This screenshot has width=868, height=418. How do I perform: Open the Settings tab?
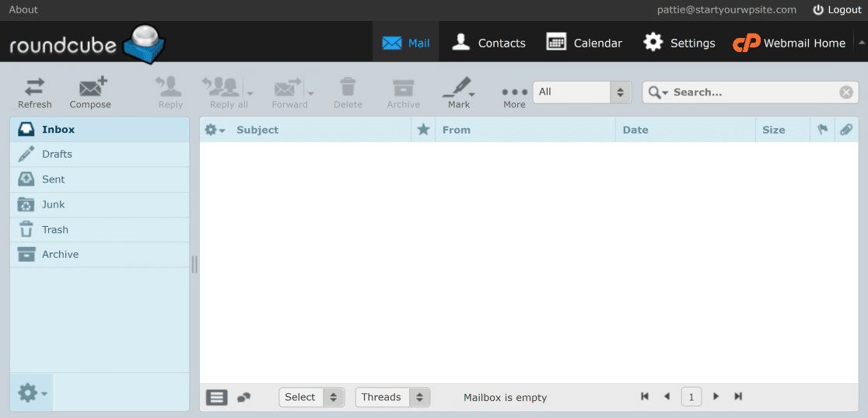[679, 43]
